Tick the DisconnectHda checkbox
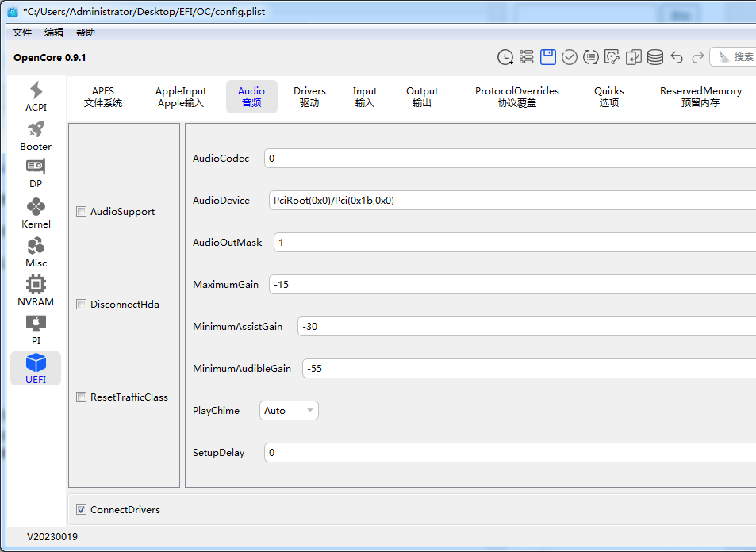 [82, 305]
